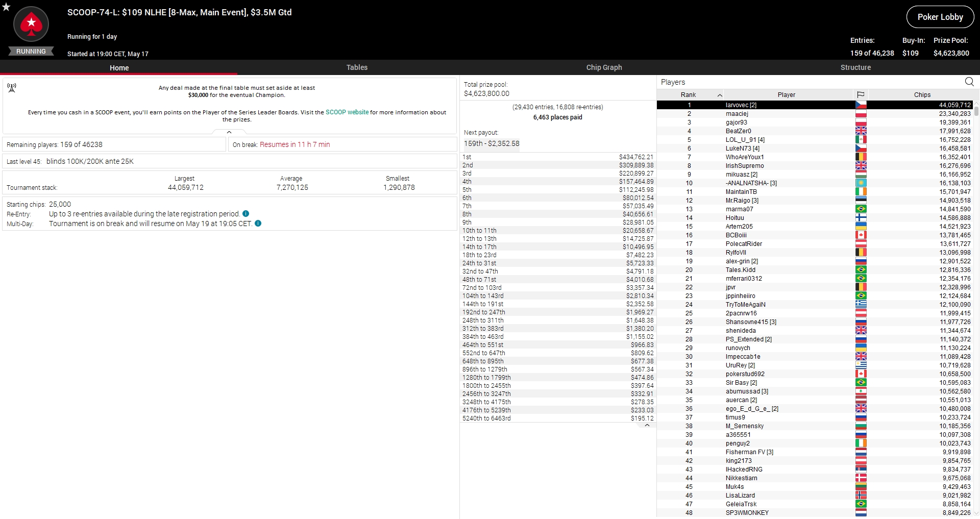Click the RUNNING status badge

click(x=31, y=52)
